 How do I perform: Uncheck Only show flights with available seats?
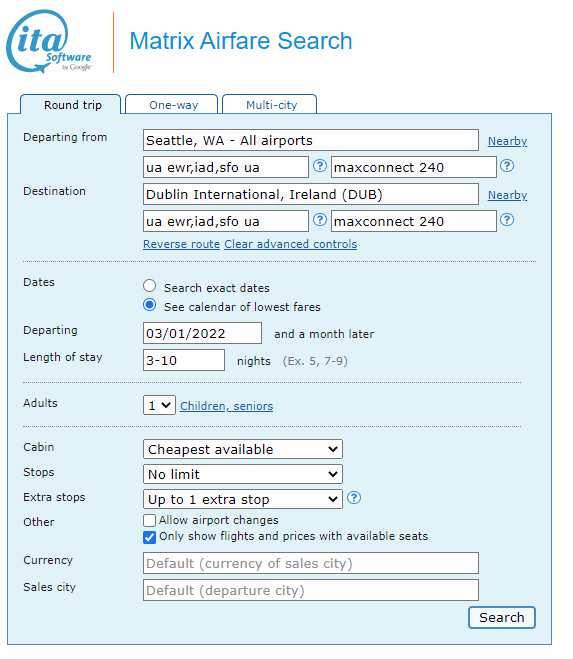pyautogui.click(x=149, y=538)
